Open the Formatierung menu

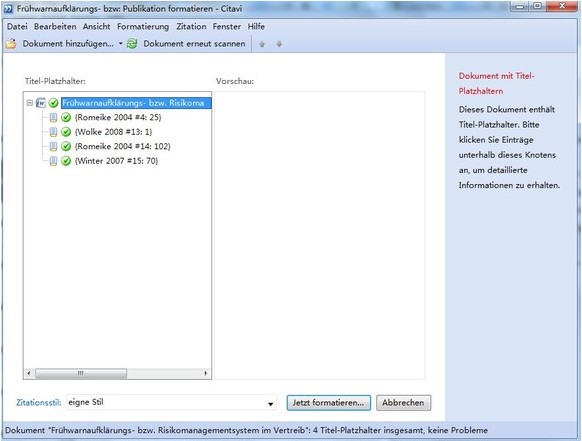coord(143,27)
